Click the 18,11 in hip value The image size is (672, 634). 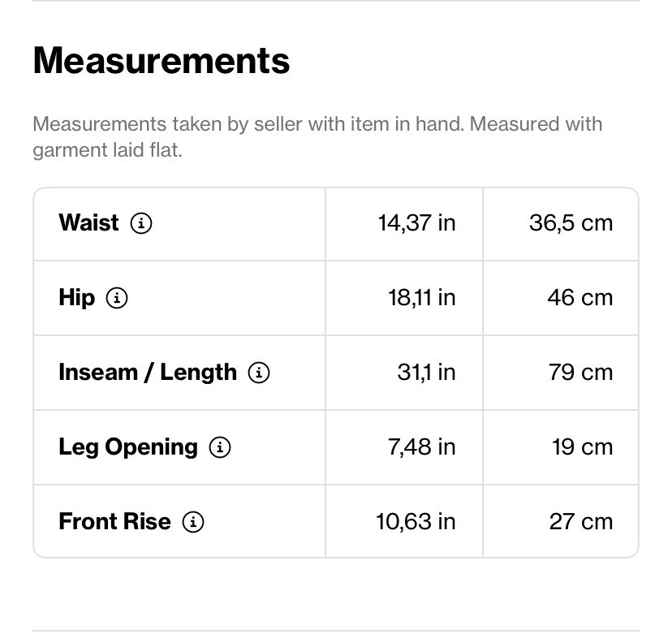click(421, 298)
